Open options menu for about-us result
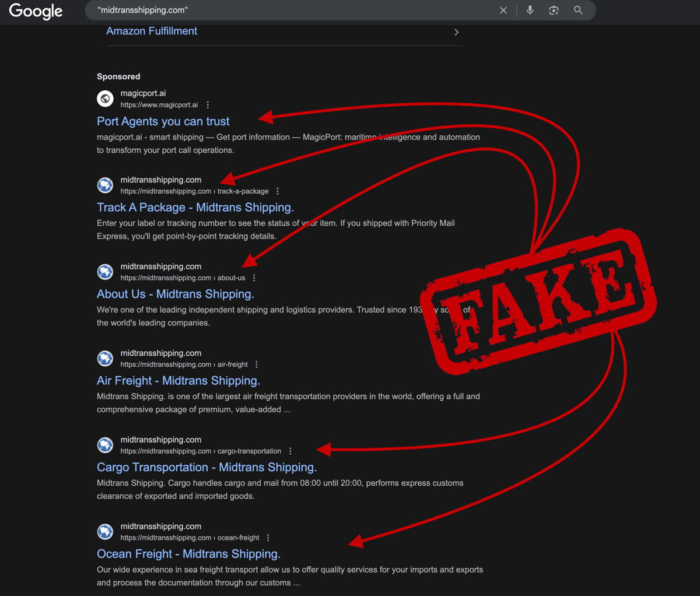This screenshot has width=700, height=596. tap(254, 278)
